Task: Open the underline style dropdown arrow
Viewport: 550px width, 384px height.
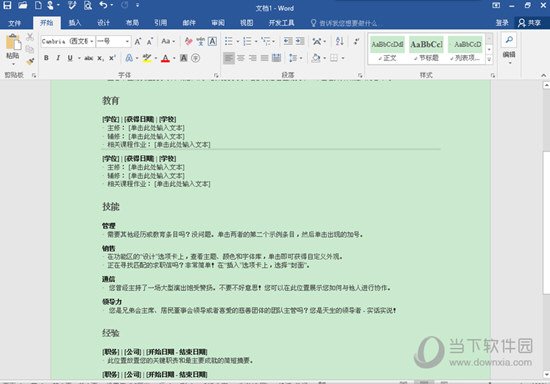Action: click(79, 58)
